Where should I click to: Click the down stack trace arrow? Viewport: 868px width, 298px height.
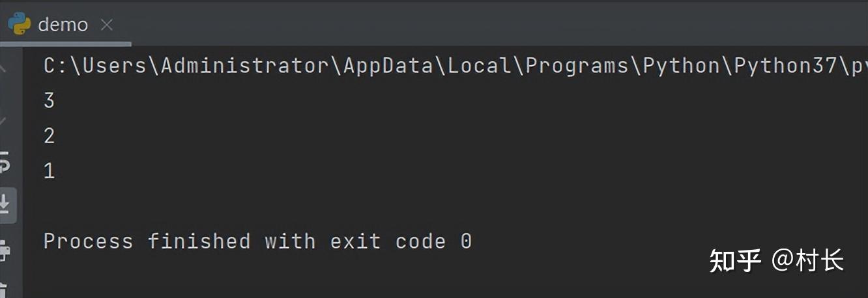point(4,120)
